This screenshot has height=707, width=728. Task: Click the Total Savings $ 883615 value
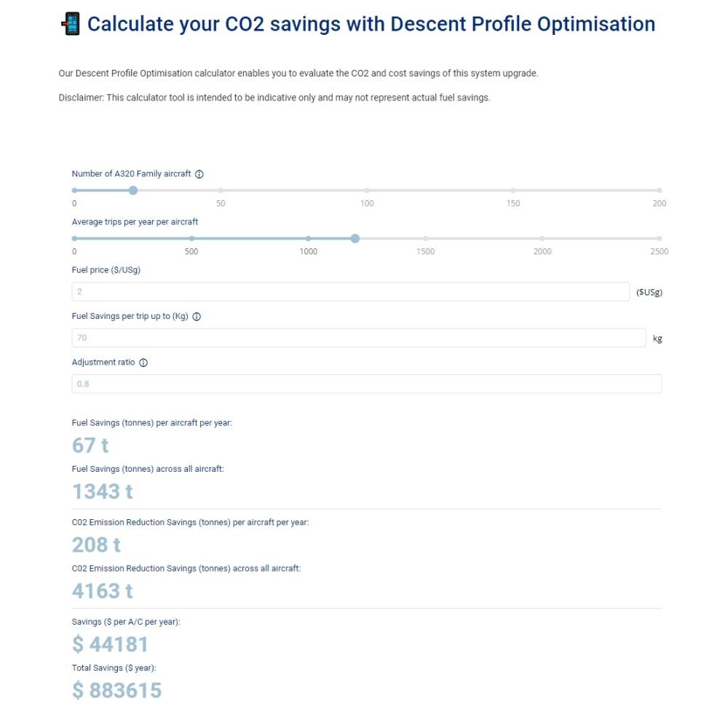(116, 690)
